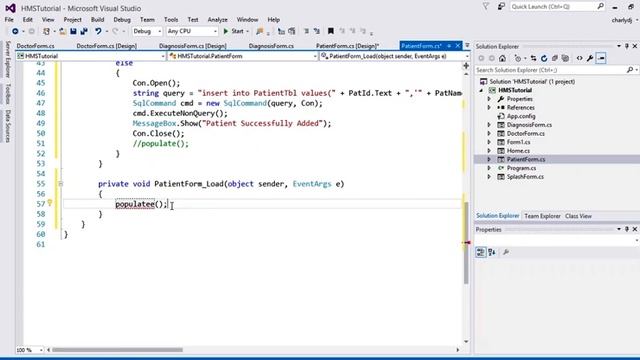
Task: Click the Open File folder icon
Action: (62, 31)
